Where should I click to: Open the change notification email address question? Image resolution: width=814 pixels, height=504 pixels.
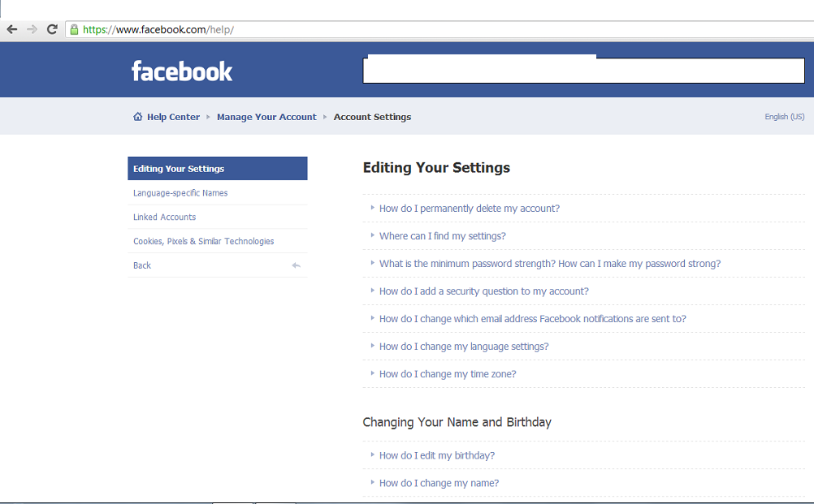coord(533,319)
